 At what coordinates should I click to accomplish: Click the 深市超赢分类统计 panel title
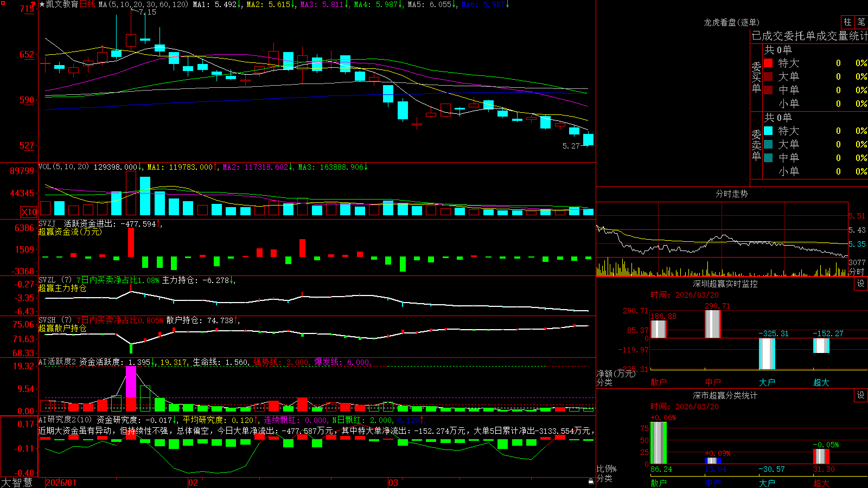725,395
